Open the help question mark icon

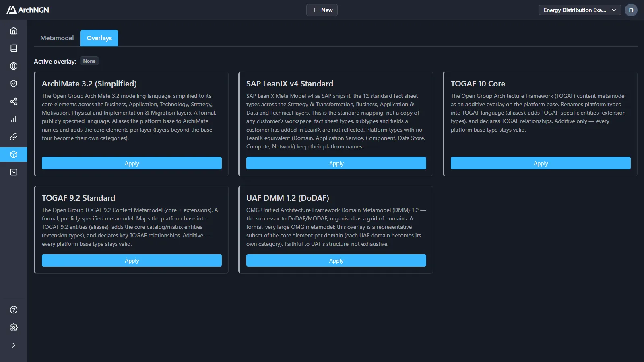[14, 310]
